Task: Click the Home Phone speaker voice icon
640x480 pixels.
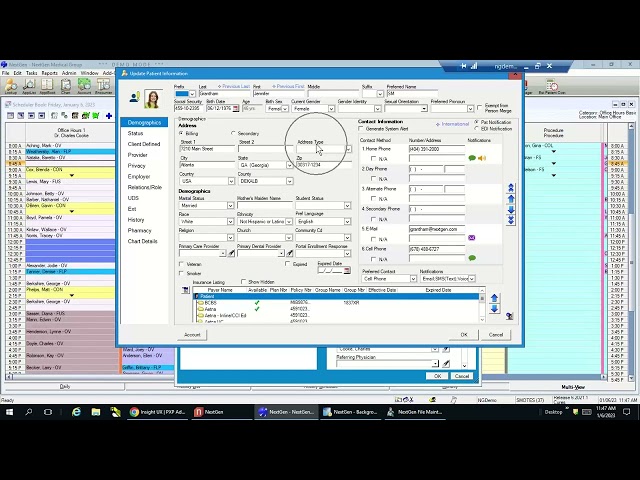Action: pyautogui.click(x=482, y=158)
